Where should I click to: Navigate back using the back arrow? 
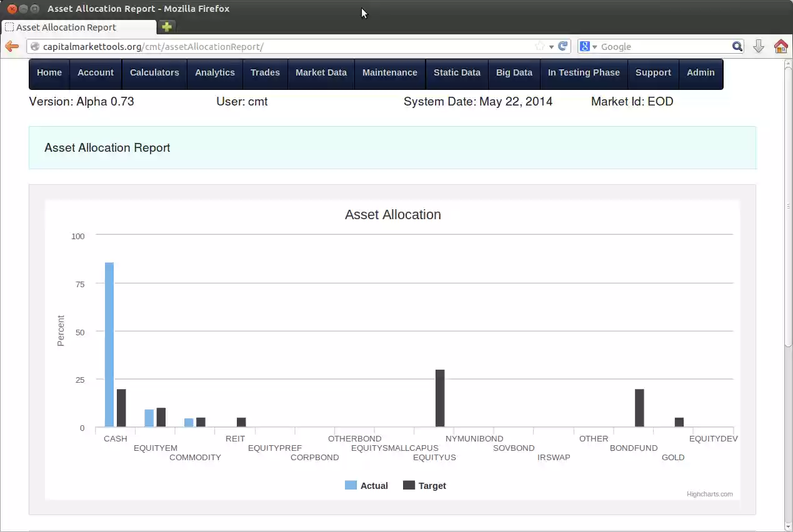pyautogui.click(x=11, y=46)
